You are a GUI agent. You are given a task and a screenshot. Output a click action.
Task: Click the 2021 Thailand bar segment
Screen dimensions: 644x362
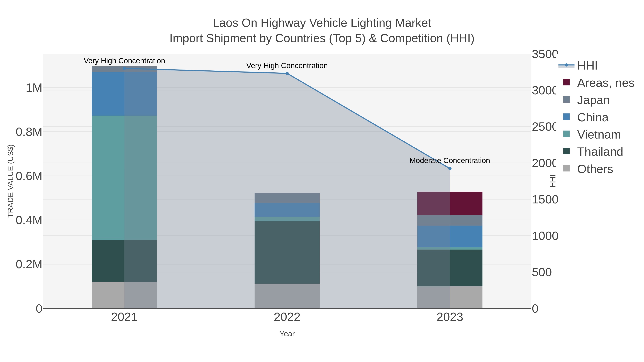tap(124, 261)
